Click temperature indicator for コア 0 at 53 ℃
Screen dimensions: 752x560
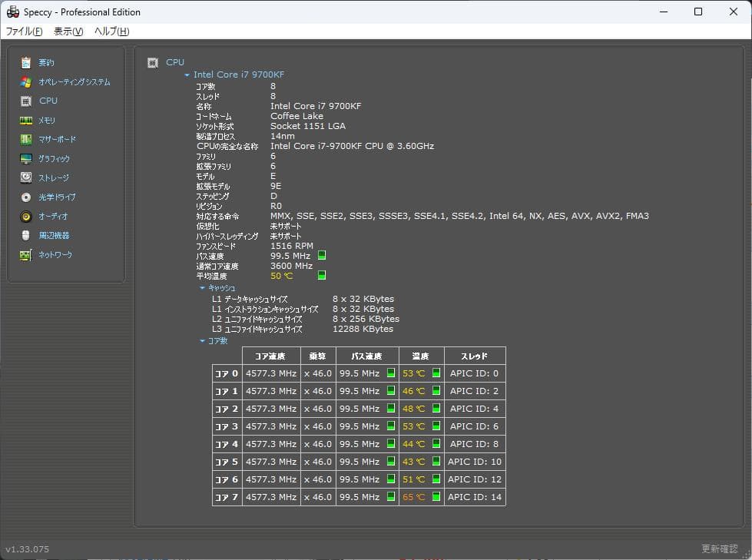[436, 373]
